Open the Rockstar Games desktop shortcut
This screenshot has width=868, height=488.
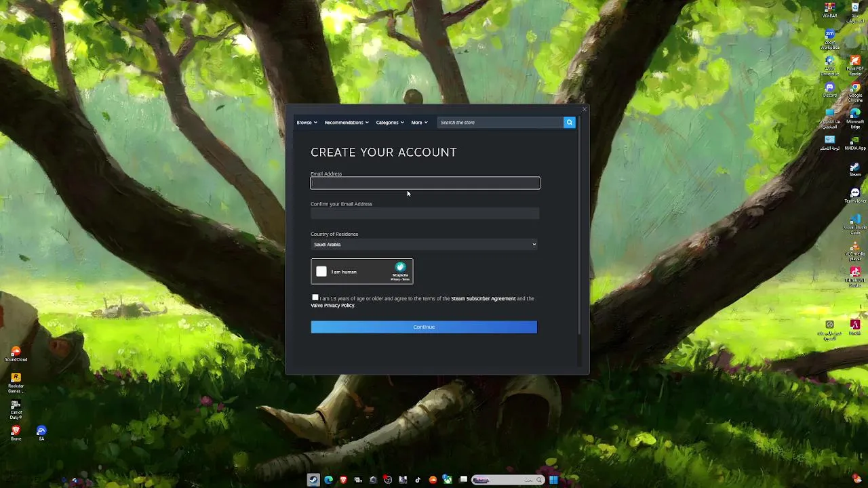tap(16, 383)
